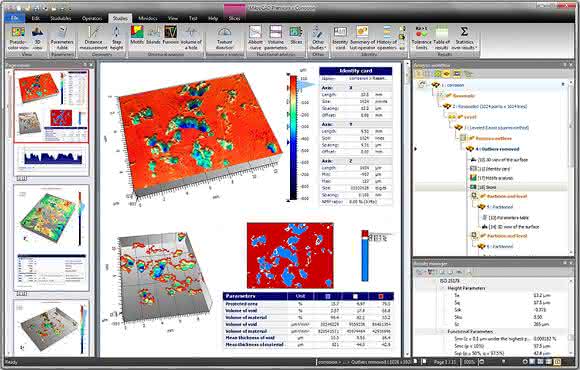Open Tolerance limits tool
The height and width of the screenshot is (370, 580).
coord(421,38)
